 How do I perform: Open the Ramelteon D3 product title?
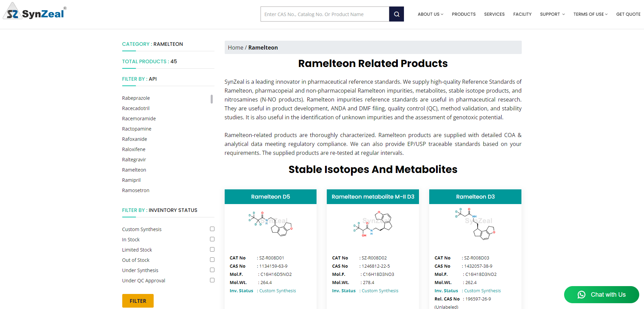(x=475, y=197)
